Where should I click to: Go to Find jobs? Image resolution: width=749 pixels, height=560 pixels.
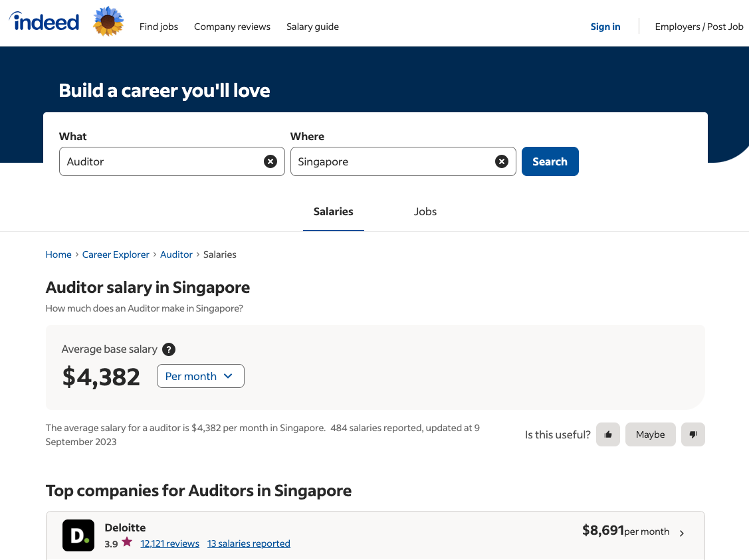159,27
